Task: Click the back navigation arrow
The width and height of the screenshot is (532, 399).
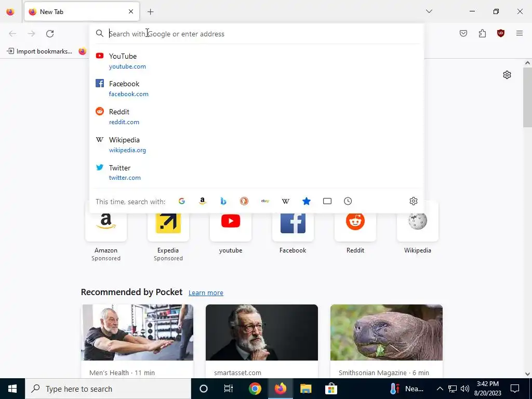Action: [12, 34]
